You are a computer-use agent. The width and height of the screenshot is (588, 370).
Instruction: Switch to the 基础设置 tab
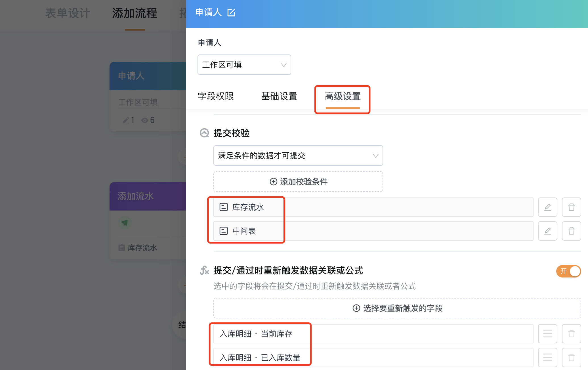pos(279,96)
